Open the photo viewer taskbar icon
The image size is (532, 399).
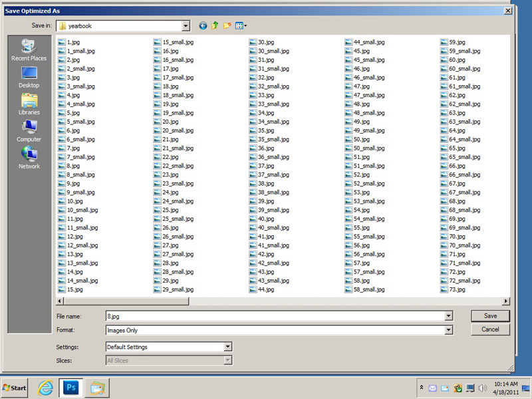click(x=97, y=388)
